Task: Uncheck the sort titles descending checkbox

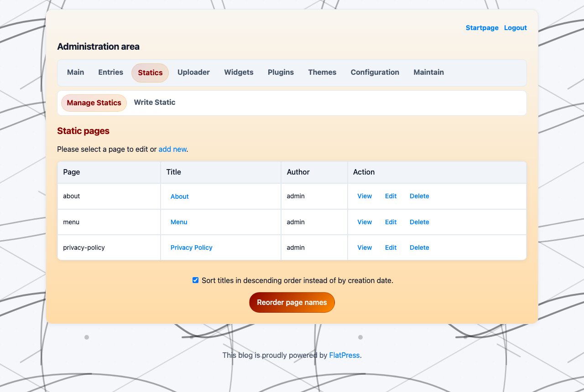Action: 196,280
